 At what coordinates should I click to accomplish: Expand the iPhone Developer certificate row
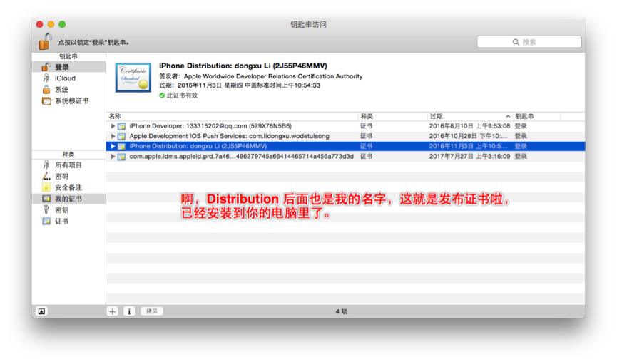(x=113, y=126)
